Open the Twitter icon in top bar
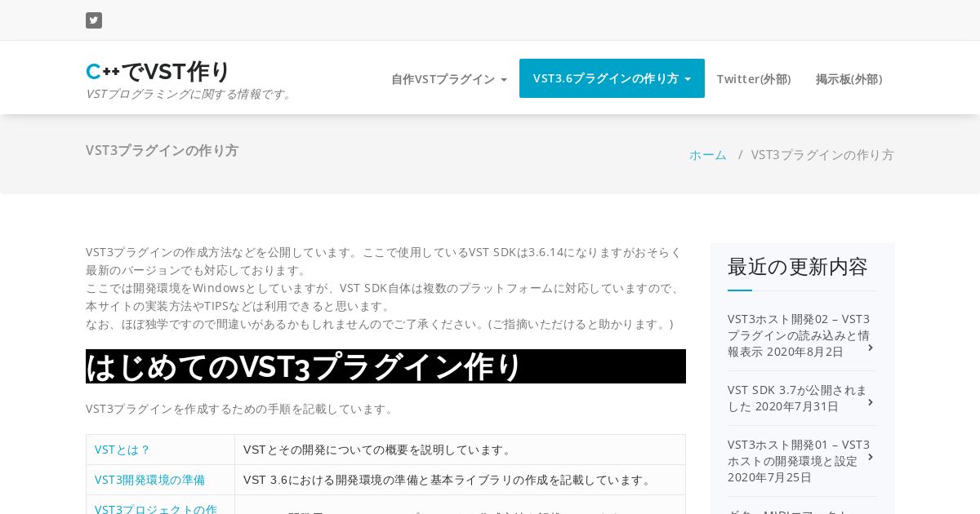The height and width of the screenshot is (514, 980). tap(94, 20)
